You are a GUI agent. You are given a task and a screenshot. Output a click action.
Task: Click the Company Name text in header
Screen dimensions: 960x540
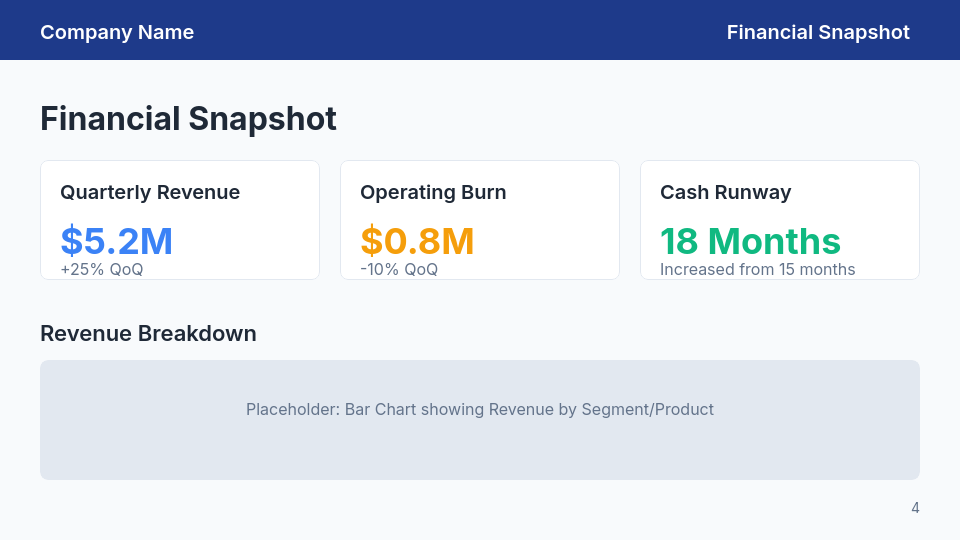click(117, 32)
